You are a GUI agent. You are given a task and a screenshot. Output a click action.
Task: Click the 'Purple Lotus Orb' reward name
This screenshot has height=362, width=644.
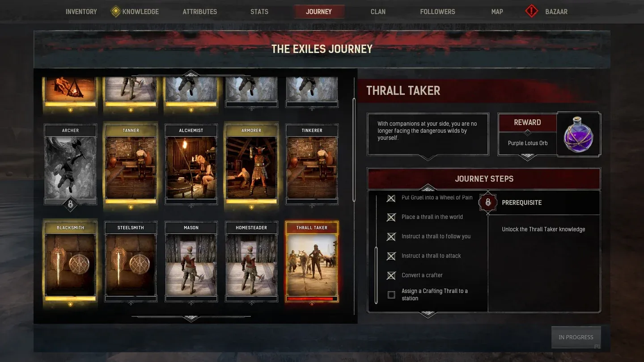(528, 143)
